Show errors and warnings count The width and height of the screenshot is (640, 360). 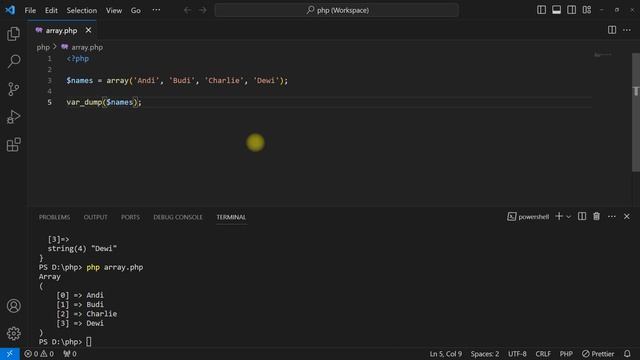[39, 354]
